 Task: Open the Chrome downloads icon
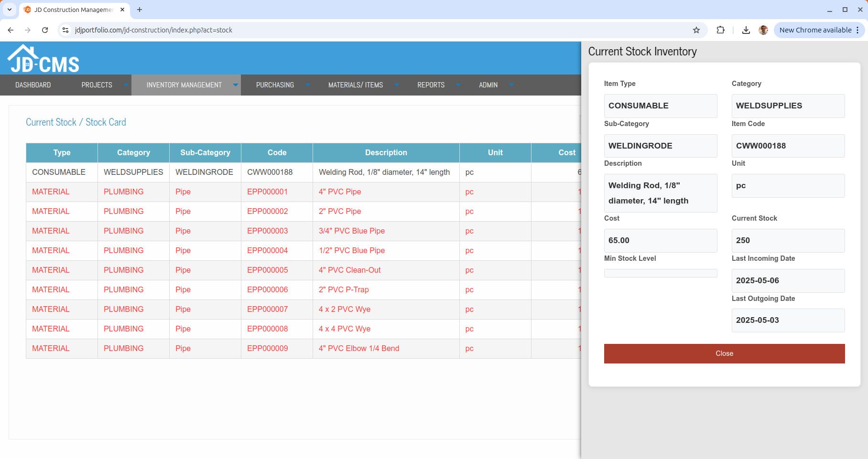point(746,30)
